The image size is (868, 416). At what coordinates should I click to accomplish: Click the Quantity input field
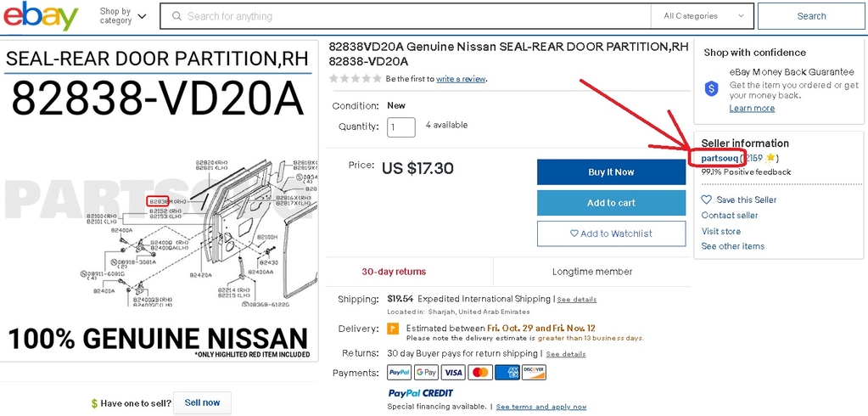(401, 126)
